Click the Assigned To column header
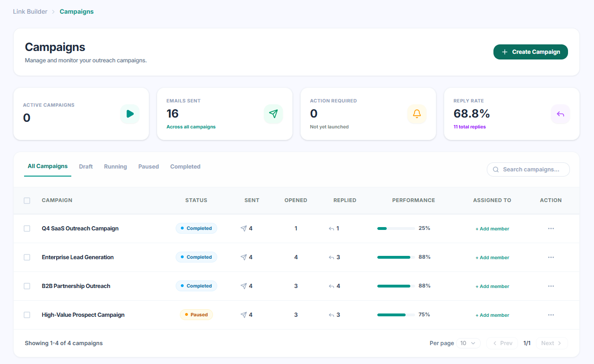 [492, 201]
